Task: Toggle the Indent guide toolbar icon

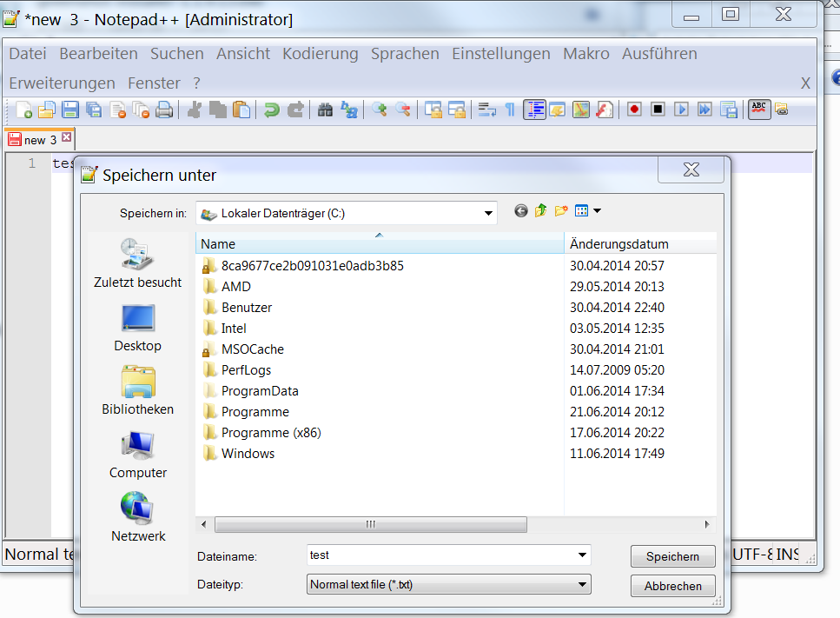Action: click(x=534, y=110)
